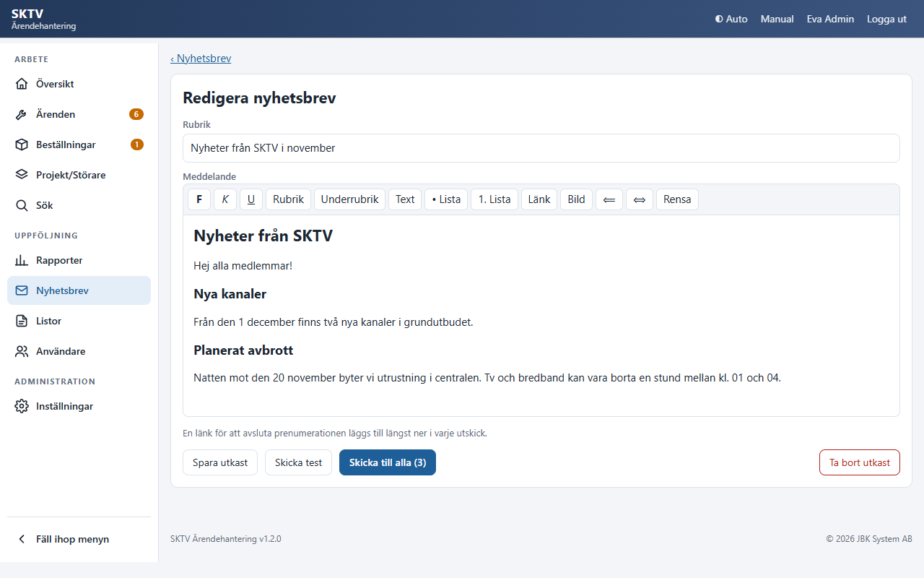
Task: Open search with the magnifier icon
Action: [x=22, y=205]
